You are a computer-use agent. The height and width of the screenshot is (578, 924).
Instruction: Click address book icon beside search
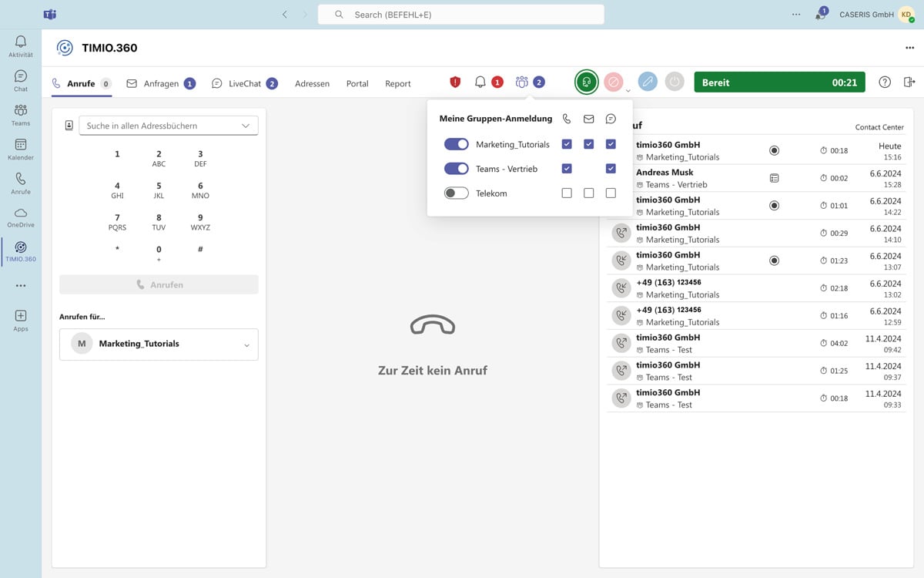pyautogui.click(x=69, y=126)
